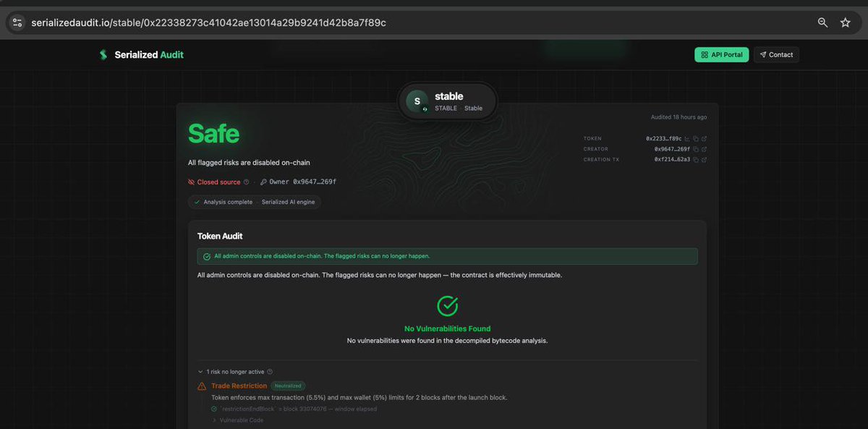Click the Serialized Audit brand name

tap(149, 55)
